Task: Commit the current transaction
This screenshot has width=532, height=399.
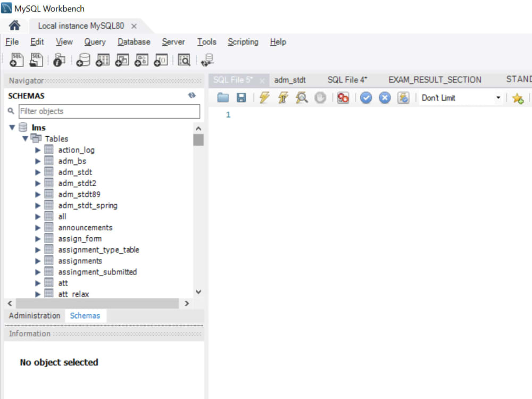Action: [x=366, y=97]
